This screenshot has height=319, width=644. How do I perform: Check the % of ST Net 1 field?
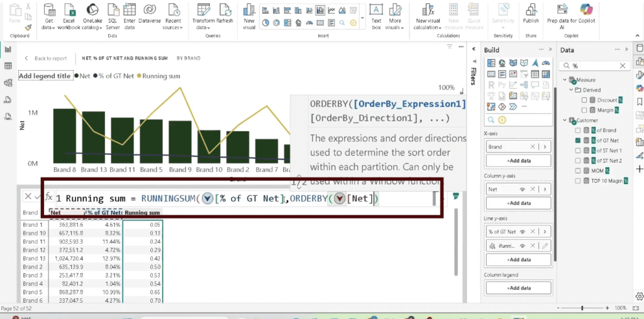click(x=578, y=151)
